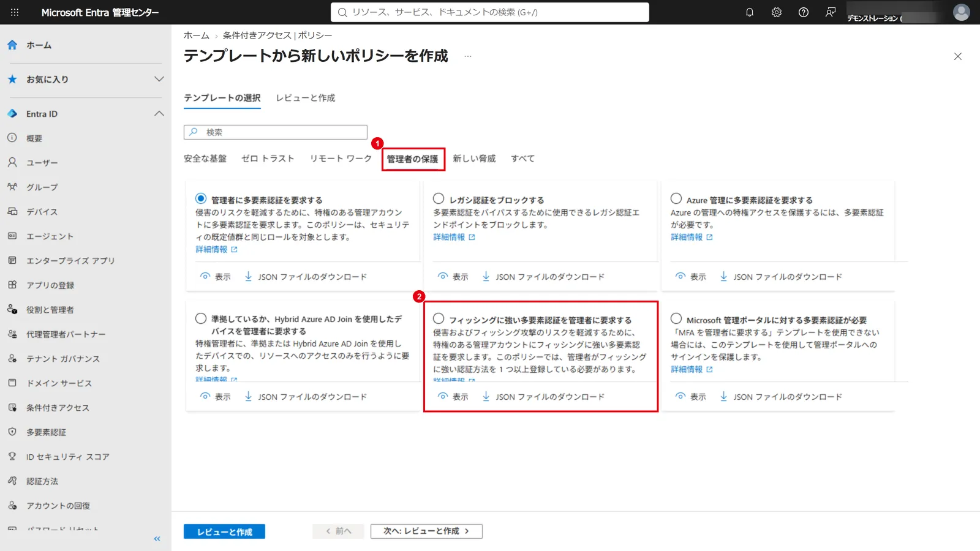Screen dimensions: 980x551
Task: Select フィッシングに強い多要素認証 radio button
Action: (x=439, y=318)
